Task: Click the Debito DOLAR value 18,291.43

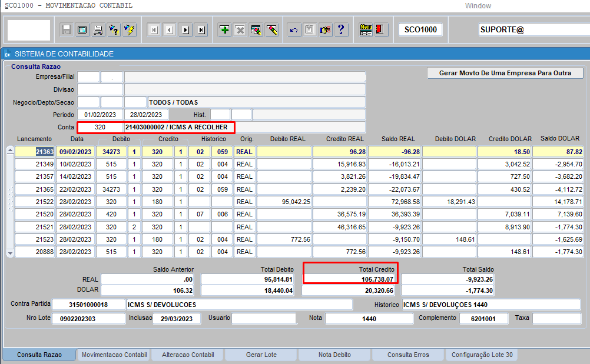Action: point(450,202)
